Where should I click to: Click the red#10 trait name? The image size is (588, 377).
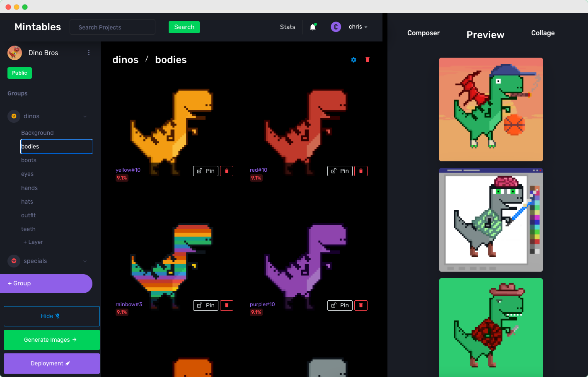(259, 170)
